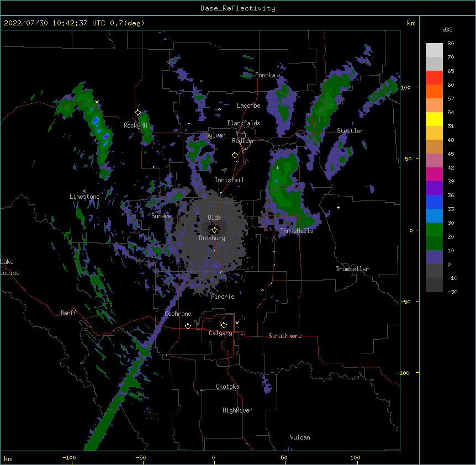Click the asterisk marker above Limestone
The image size is (476, 465).
coord(85,191)
